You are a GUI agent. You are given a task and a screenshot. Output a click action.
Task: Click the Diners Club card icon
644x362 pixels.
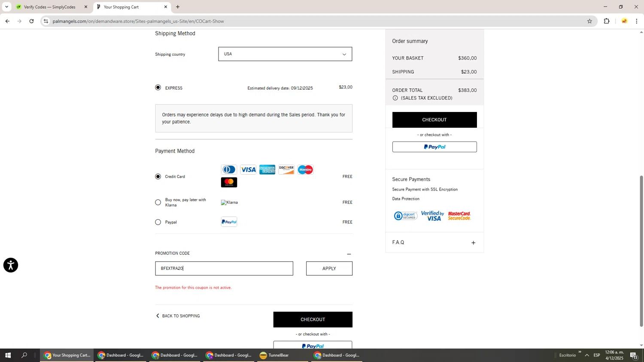point(229,169)
